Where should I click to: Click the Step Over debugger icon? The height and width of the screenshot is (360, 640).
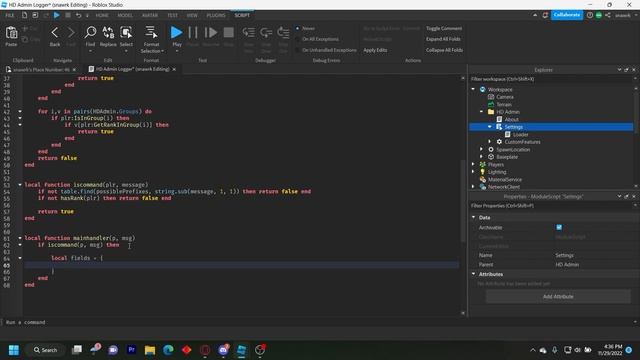coord(266,32)
